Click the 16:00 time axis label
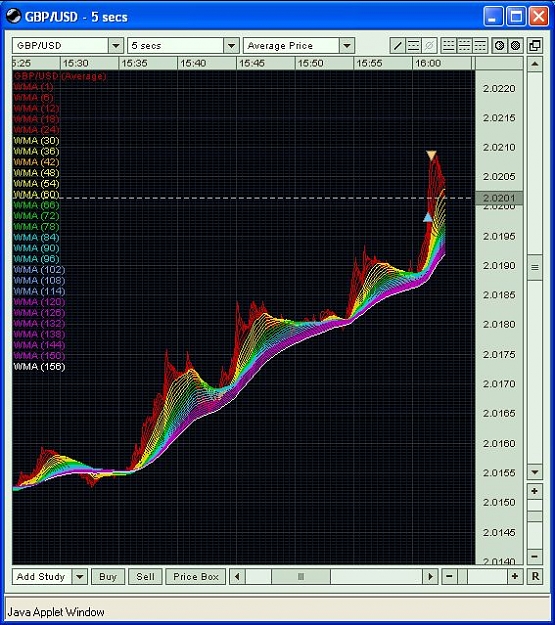The width and height of the screenshot is (555, 625). coord(428,63)
